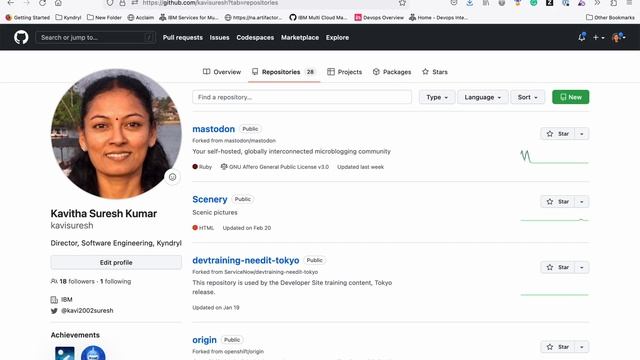Open the Devops Overview bookmark

tap(379, 18)
